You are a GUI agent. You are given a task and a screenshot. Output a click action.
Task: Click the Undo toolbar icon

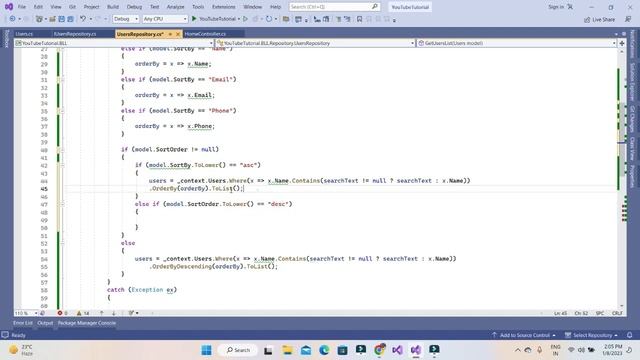83,19
